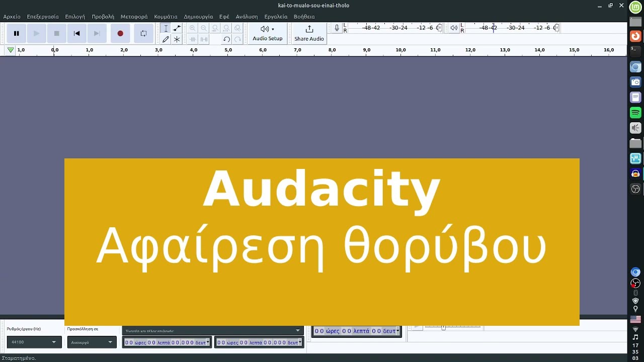Select the Multi-tool asterisk icon
The height and width of the screenshot is (362, 644).
pyautogui.click(x=177, y=39)
